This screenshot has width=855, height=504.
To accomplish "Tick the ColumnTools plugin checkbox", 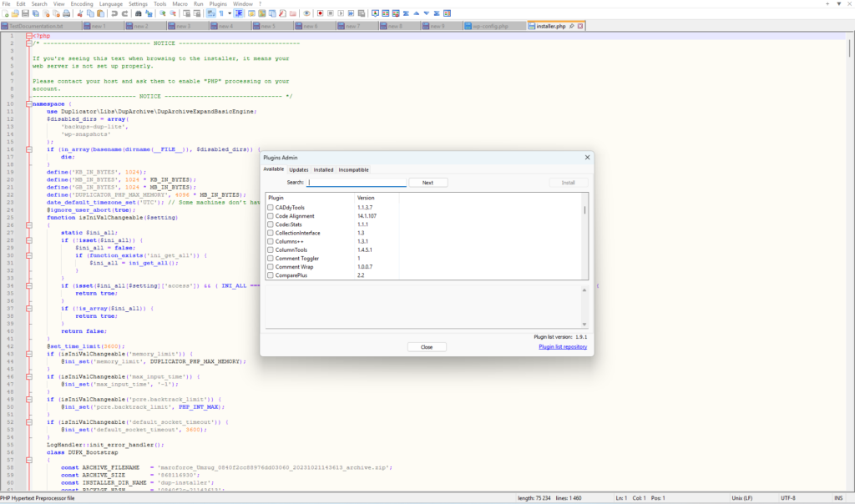I will click(x=271, y=249).
